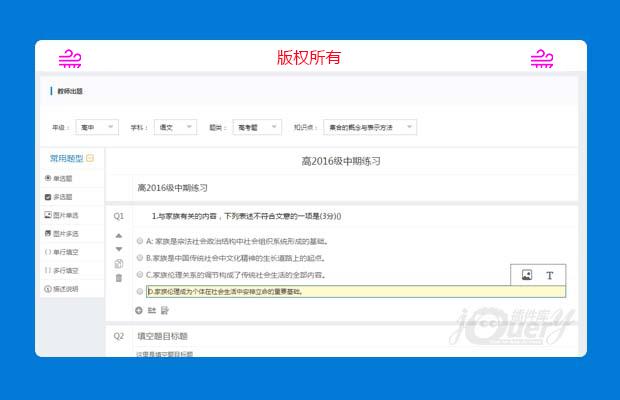Click the Q2 title 填空题目标题
Image resolution: width=620 pixels, height=400 pixels.
click(163, 336)
